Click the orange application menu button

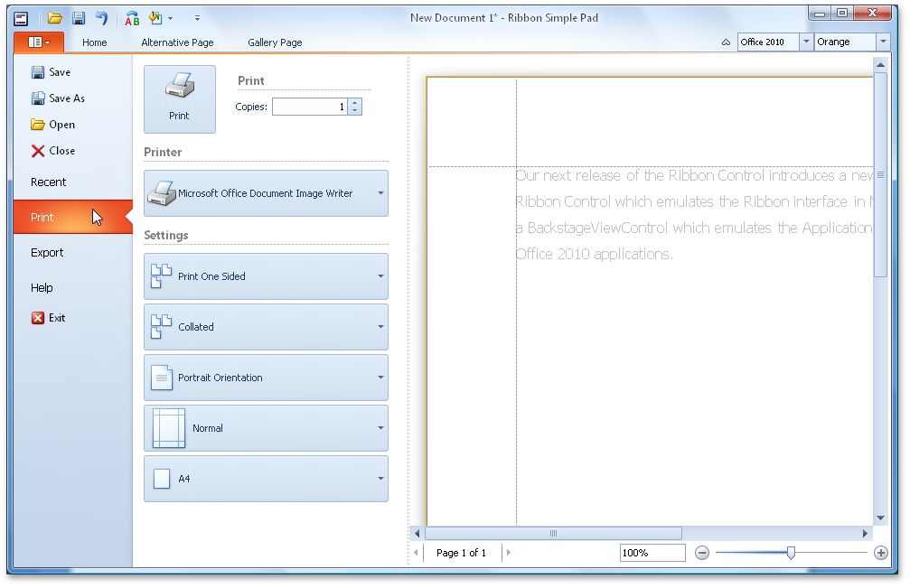coord(39,42)
